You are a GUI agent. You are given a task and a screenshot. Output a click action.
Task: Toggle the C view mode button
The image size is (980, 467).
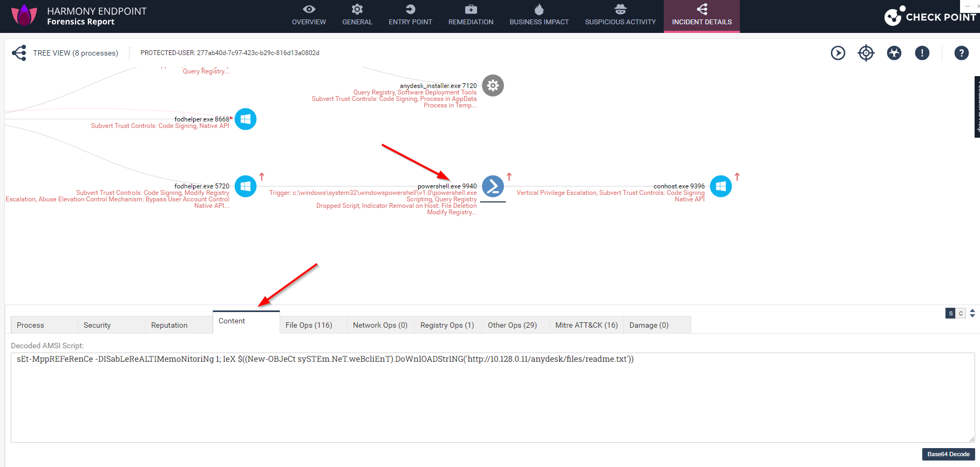(961, 313)
